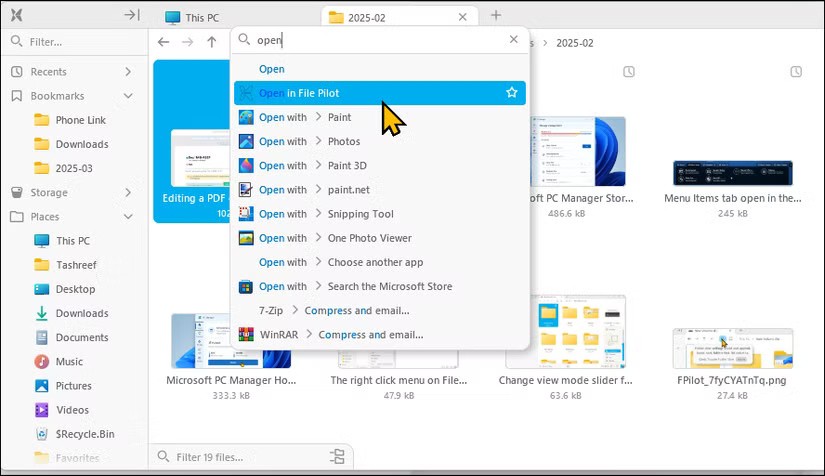Click the File Pilot logo icon
The width and height of the screenshot is (825, 476).
(x=16, y=15)
